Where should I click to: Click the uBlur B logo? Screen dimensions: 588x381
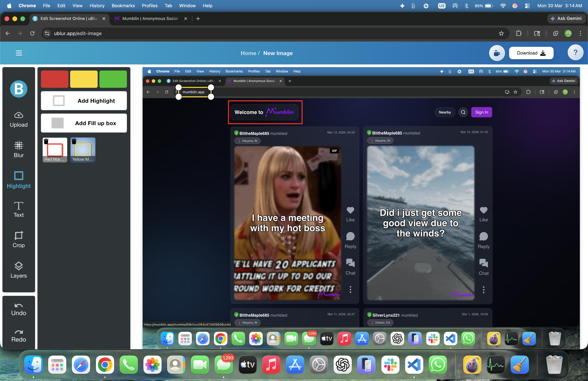click(x=19, y=89)
